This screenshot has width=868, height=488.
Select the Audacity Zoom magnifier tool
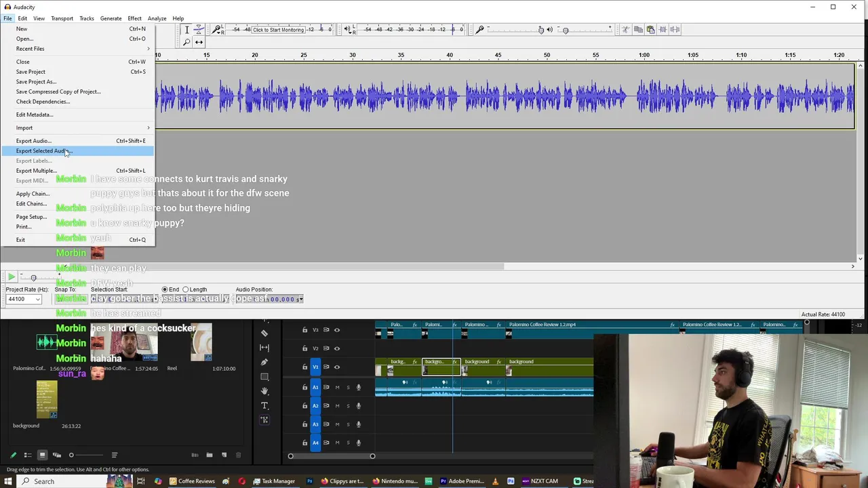click(187, 42)
